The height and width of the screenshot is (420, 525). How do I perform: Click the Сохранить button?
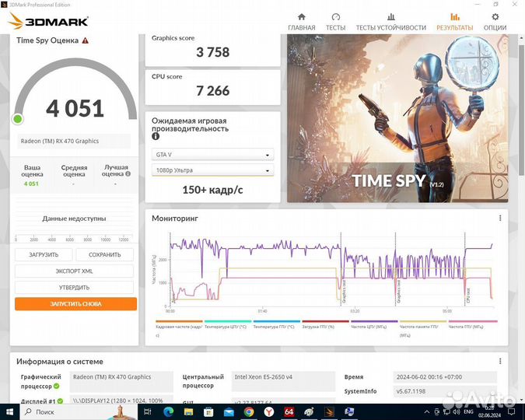[104, 254]
